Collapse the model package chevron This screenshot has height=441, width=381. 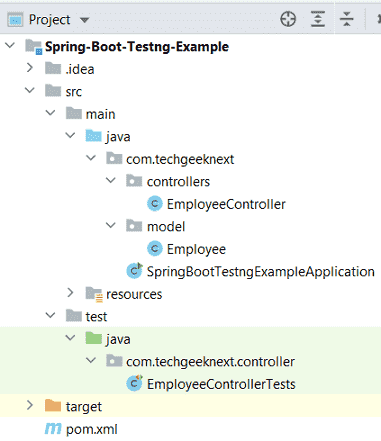click(x=111, y=225)
